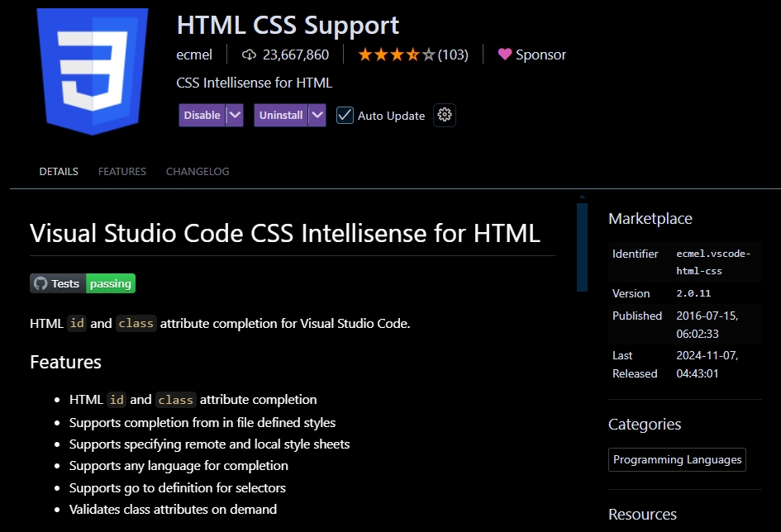The height and width of the screenshot is (532, 781).
Task: Click the (103) ratings count
Action: point(453,55)
